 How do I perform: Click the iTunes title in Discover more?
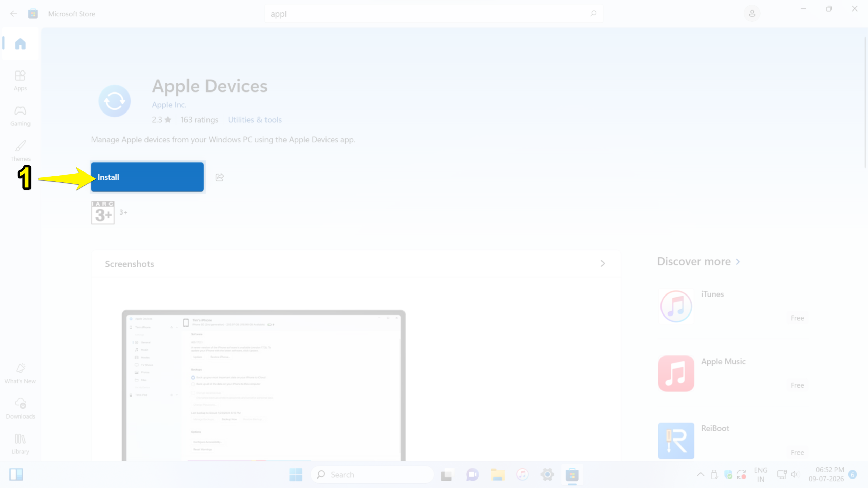(712, 294)
